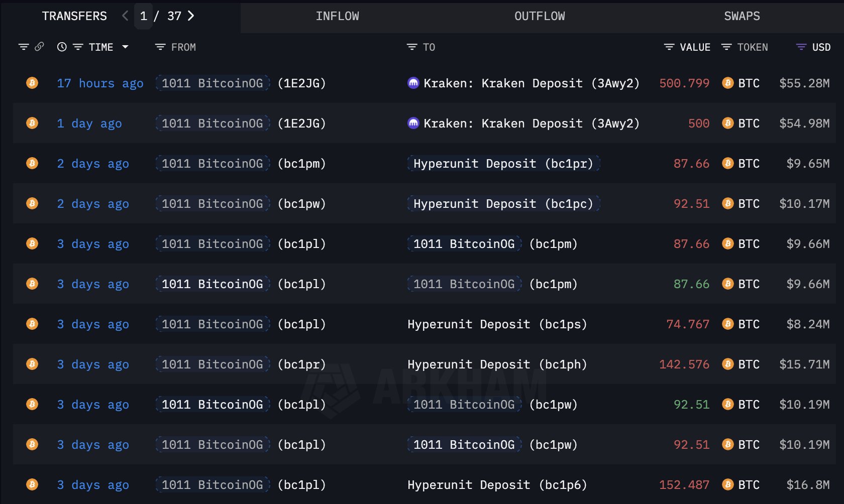Image resolution: width=844 pixels, height=504 pixels.
Task: Click Bitcoin icon of 17 hours ago row
Action: 32,83
